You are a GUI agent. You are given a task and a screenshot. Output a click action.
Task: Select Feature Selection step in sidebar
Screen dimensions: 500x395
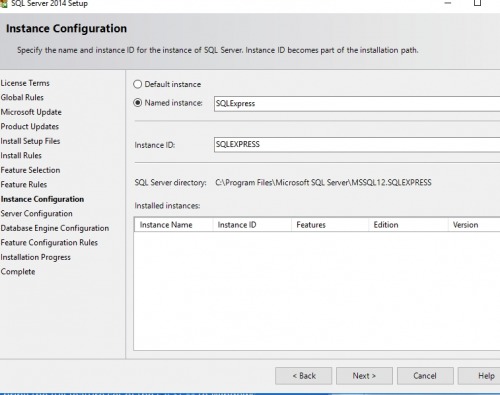[30, 170]
